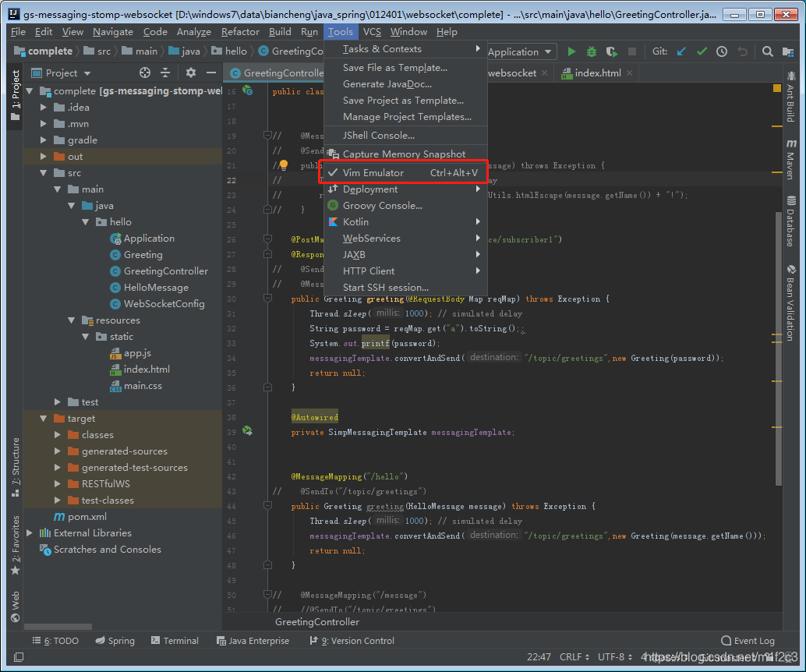The width and height of the screenshot is (806, 672).
Task: Click the lightbulb intention icon in gutter
Action: click(283, 164)
